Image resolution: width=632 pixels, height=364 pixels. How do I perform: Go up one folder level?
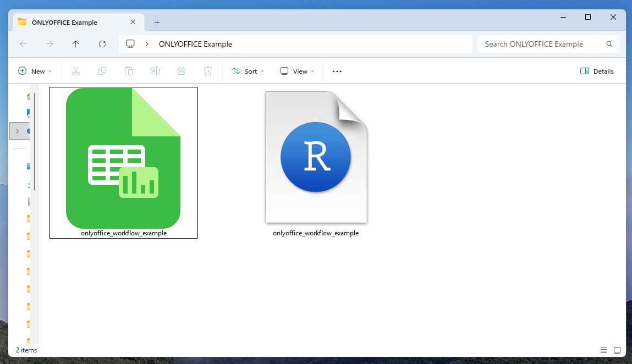tap(76, 44)
